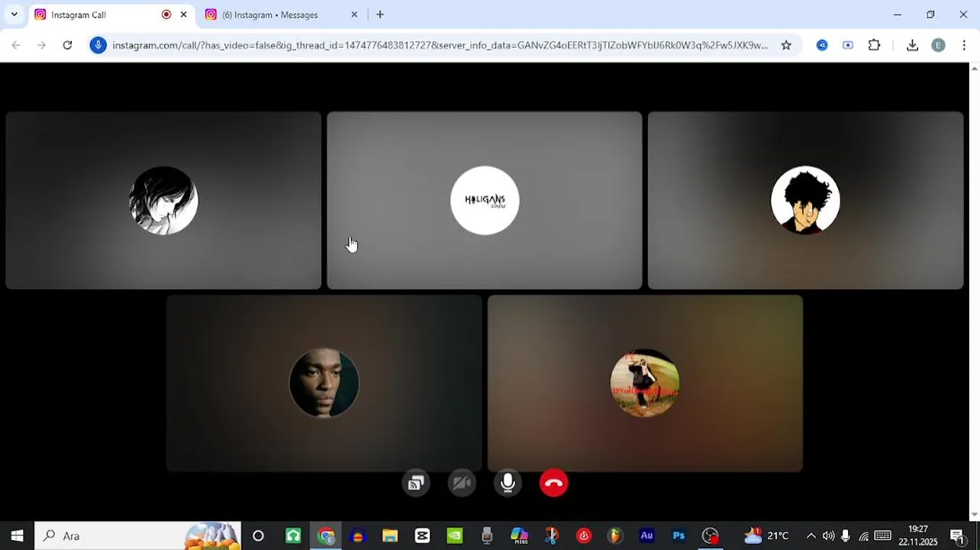Bookmark this page with the star icon
The width and height of the screenshot is (980, 550).
point(786,45)
